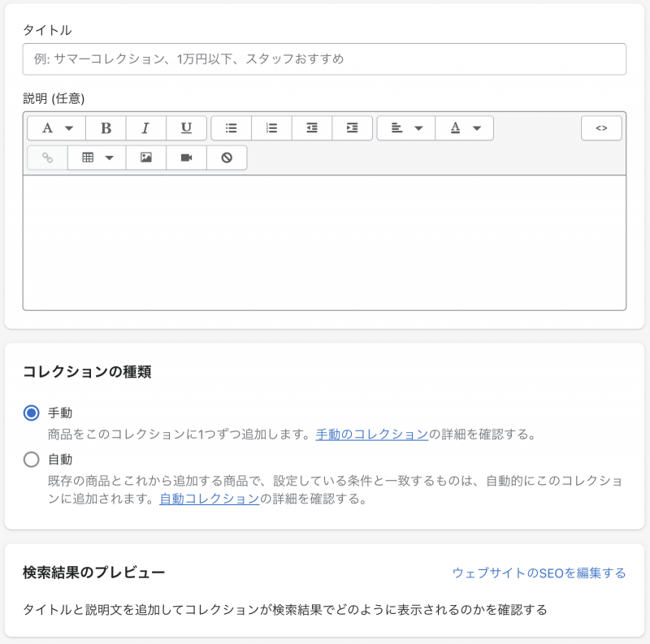650x644 pixels.
Task: Apply italic formatting to description text
Action: click(x=146, y=128)
